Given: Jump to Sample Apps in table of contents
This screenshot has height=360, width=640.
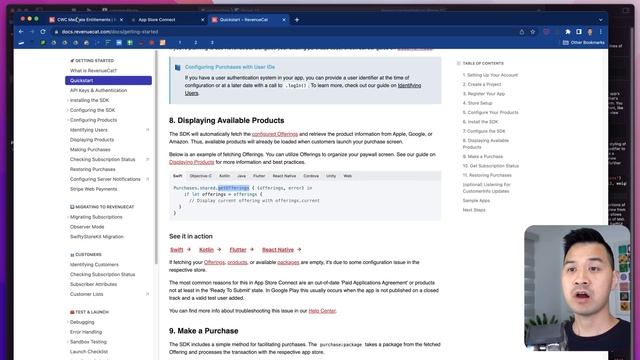Looking at the screenshot, I should [x=476, y=200].
